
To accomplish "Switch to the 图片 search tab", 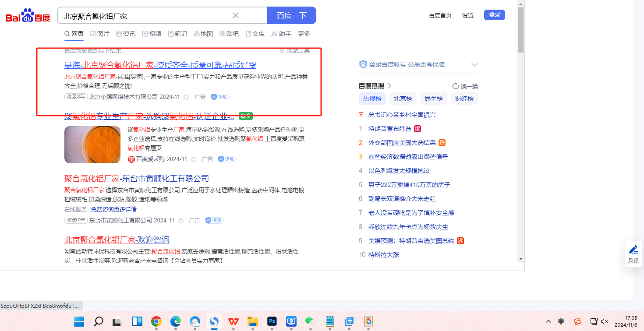I will [100, 34].
